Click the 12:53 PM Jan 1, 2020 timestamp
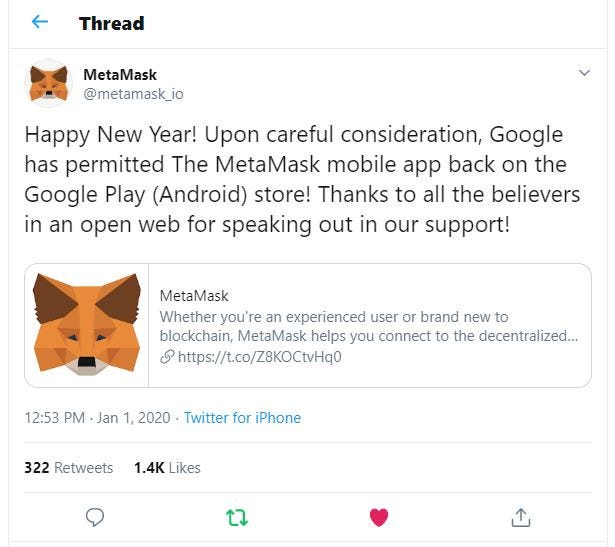 coord(97,418)
